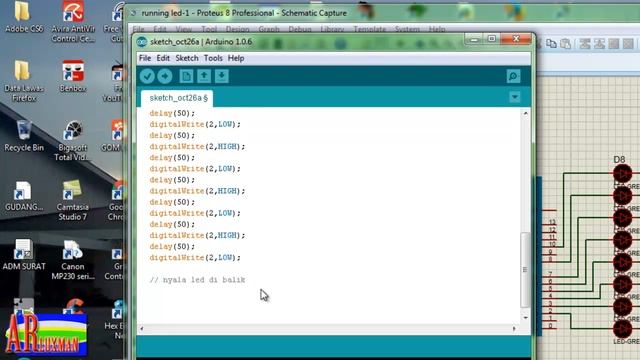Click the D8 LED in Proteus schematic
Screen dimensions: 640x360
coord(622,174)
